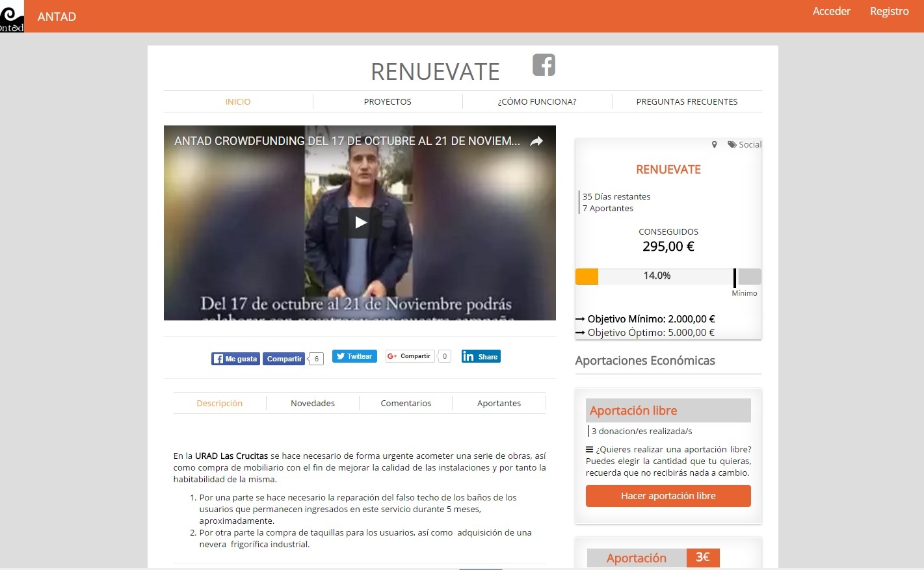Click the video share arrow icon

point(536,141)
